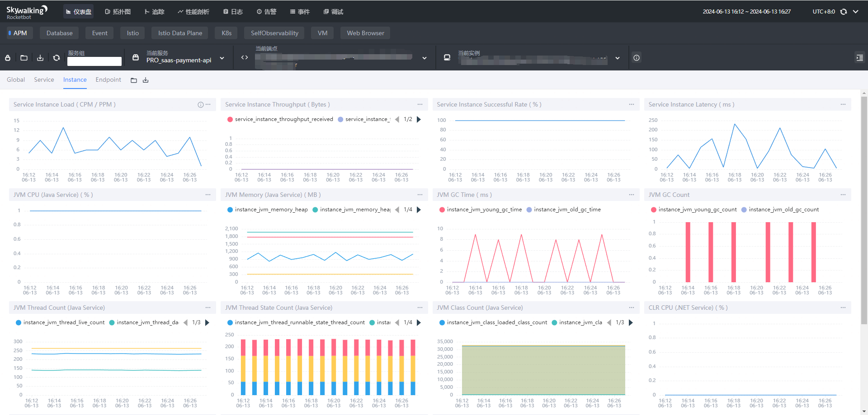Toggle service_instance_throughput_received legend series
Screen dimensions: 868x415
(280, 119)
